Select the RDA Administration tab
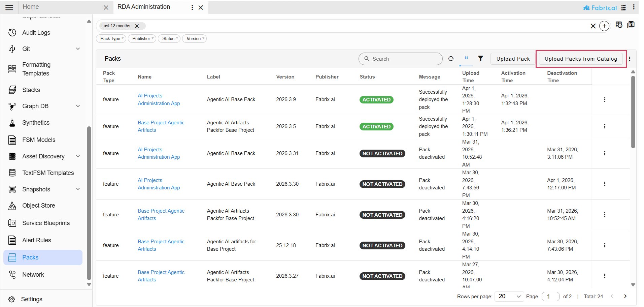The width and height of the screenshot is (644, 307). tap(143, 7)
